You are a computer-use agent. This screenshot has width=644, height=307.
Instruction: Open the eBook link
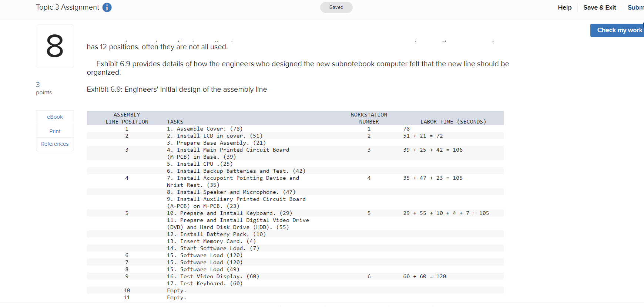point(55,117)
